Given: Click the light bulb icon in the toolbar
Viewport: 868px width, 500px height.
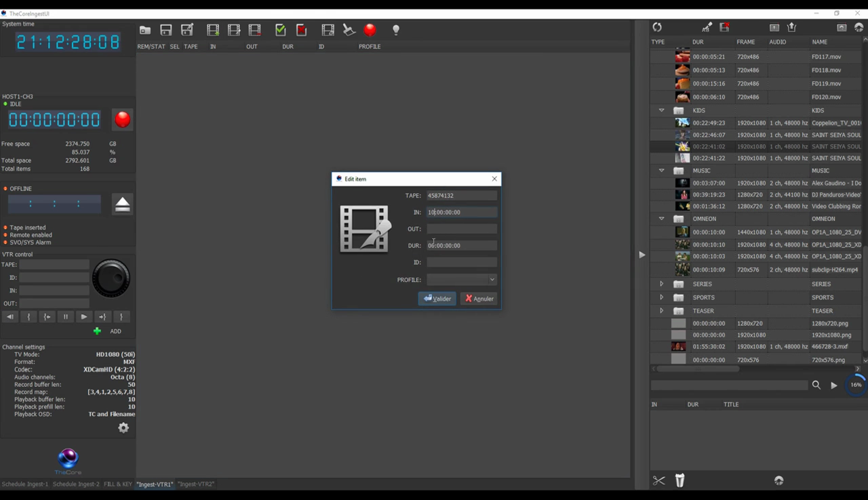Looking at the screenshot, I should click(396, 30).
